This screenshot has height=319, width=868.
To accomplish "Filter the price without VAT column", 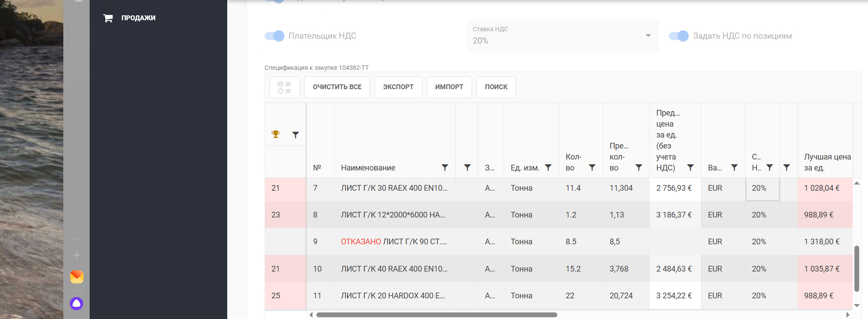I will (x=690, y=168).
